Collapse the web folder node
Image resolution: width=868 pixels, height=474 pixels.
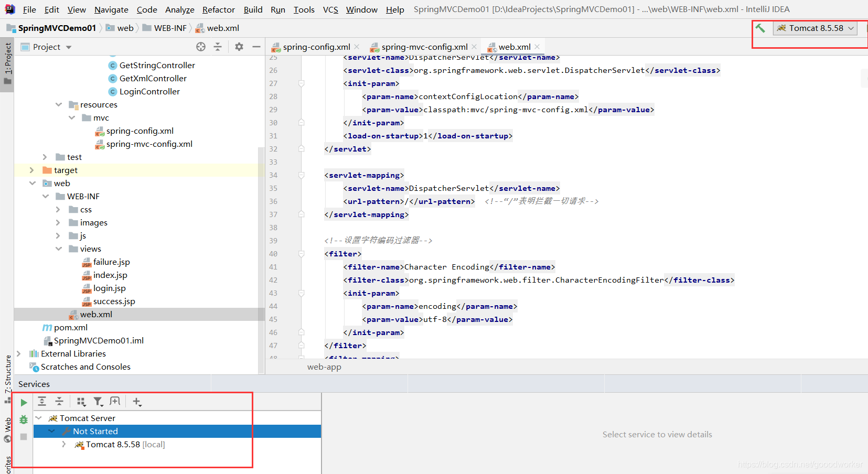coord(33,183)
